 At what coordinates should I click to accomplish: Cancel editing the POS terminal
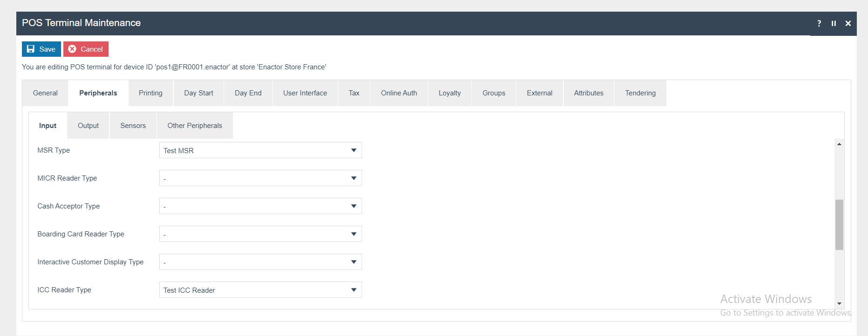[86, 49]
